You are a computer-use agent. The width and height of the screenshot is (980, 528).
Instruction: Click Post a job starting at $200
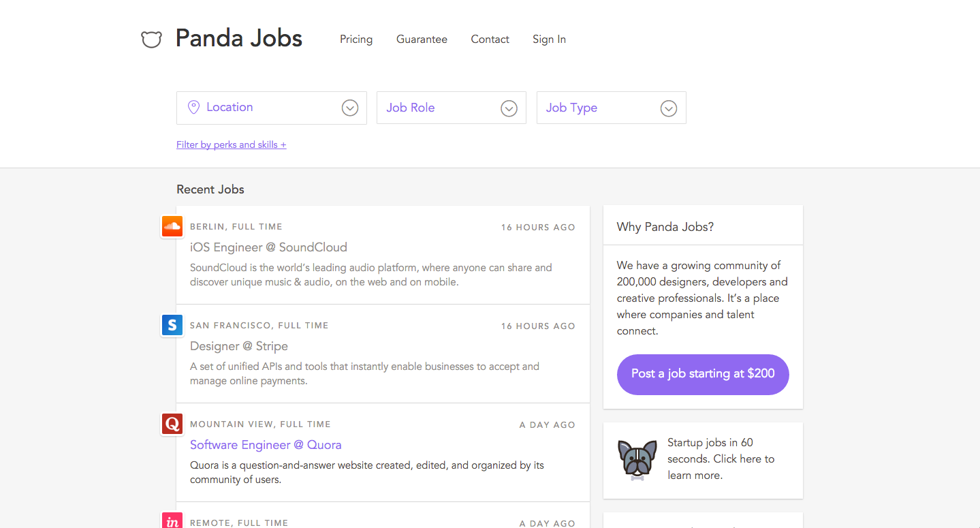click(703, 374)
